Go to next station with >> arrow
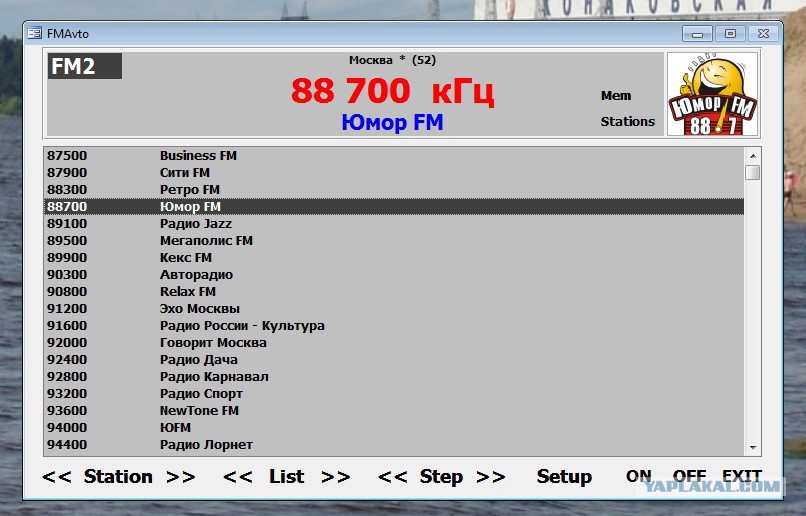The width and height of the screenshot is (806, 516). click(181, 476)
